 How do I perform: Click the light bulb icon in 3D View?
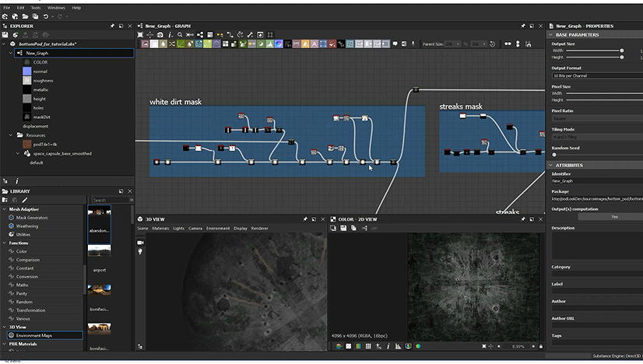140,252
